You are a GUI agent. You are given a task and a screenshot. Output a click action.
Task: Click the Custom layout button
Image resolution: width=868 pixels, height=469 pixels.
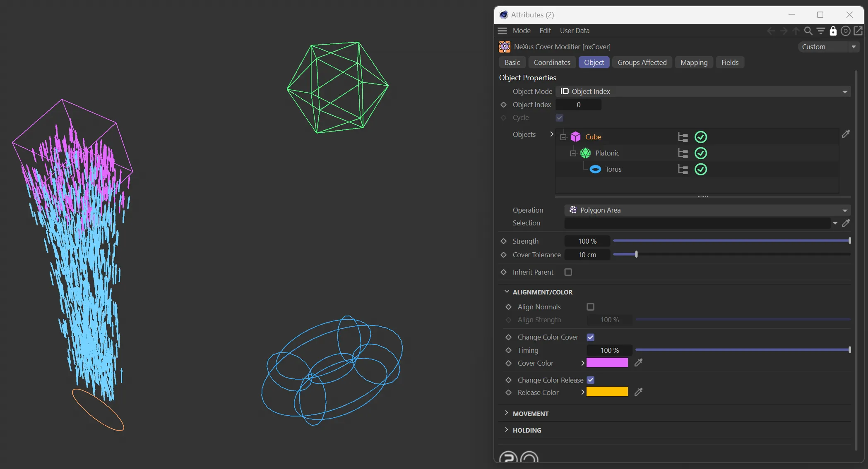tap(828, 47)
